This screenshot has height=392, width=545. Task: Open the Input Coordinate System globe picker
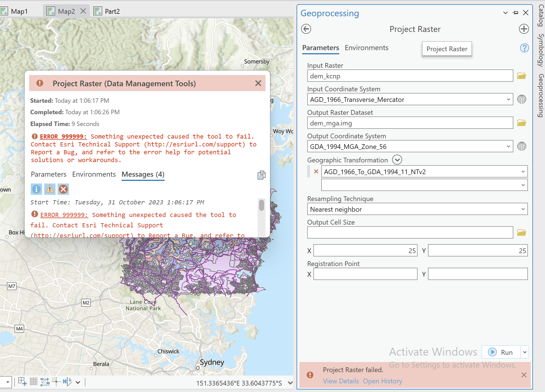pyautogui.click(x=521, y=99)
